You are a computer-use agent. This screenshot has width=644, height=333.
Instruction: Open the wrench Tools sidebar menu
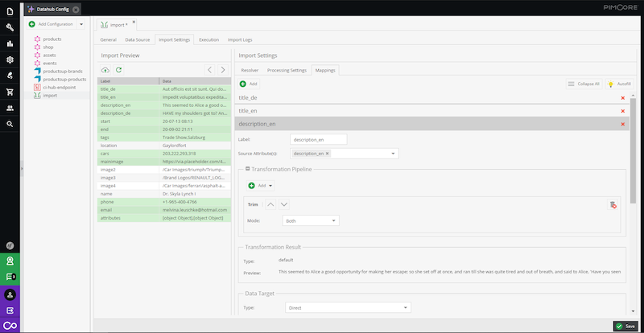[x=10, y=27]
